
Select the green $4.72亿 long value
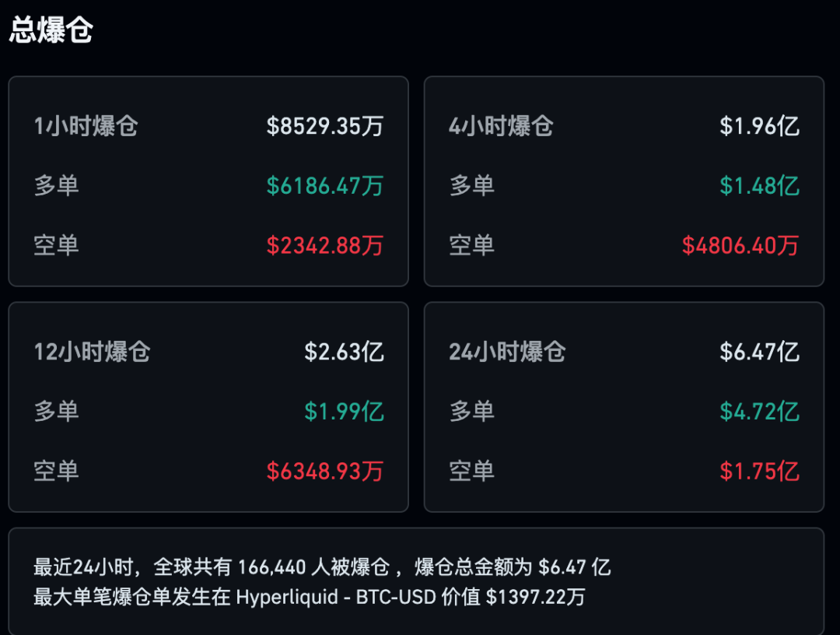[x=759, y=412]
